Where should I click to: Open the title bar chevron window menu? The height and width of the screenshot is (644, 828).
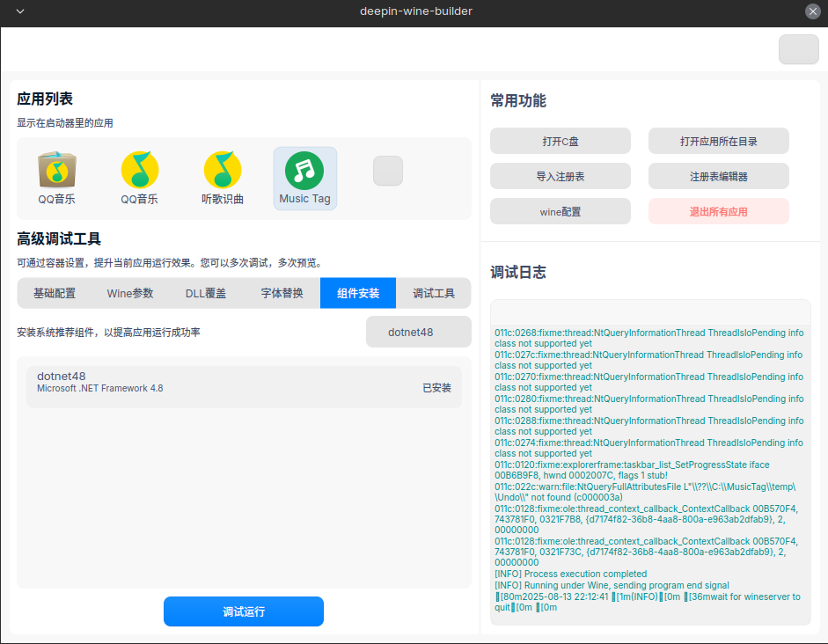coord(20,11)
